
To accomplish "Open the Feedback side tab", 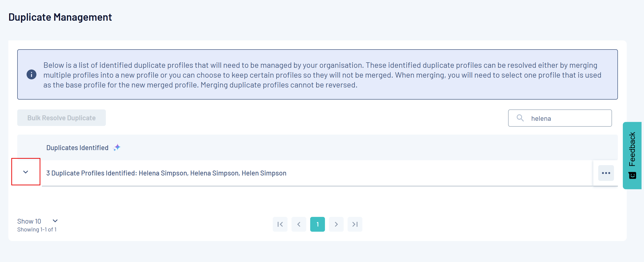I will pos(632,149).
